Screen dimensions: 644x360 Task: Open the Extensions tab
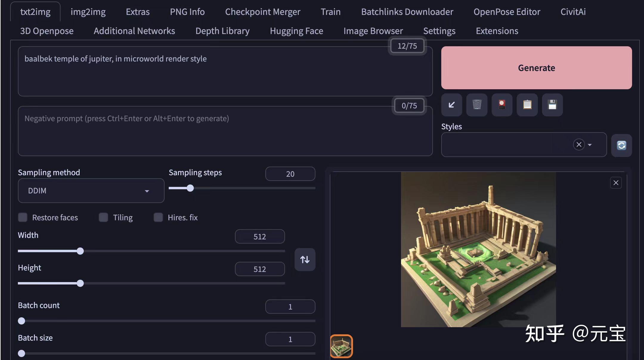coord(497,31)
